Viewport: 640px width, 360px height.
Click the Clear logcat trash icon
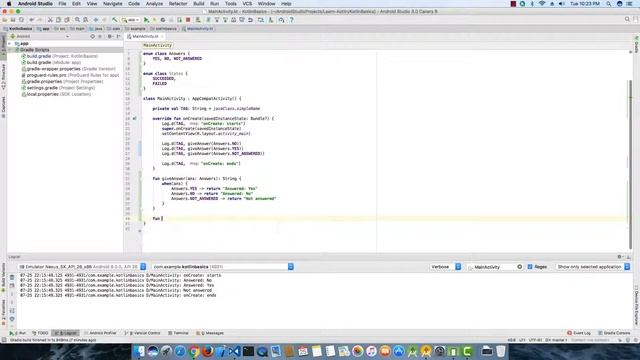click(12, 277)
